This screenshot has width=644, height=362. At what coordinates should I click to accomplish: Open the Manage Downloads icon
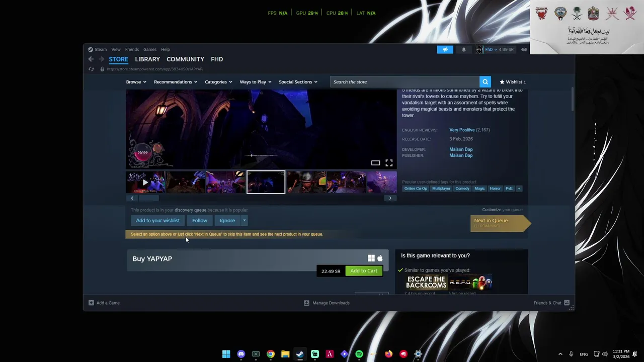pos(306,303)
